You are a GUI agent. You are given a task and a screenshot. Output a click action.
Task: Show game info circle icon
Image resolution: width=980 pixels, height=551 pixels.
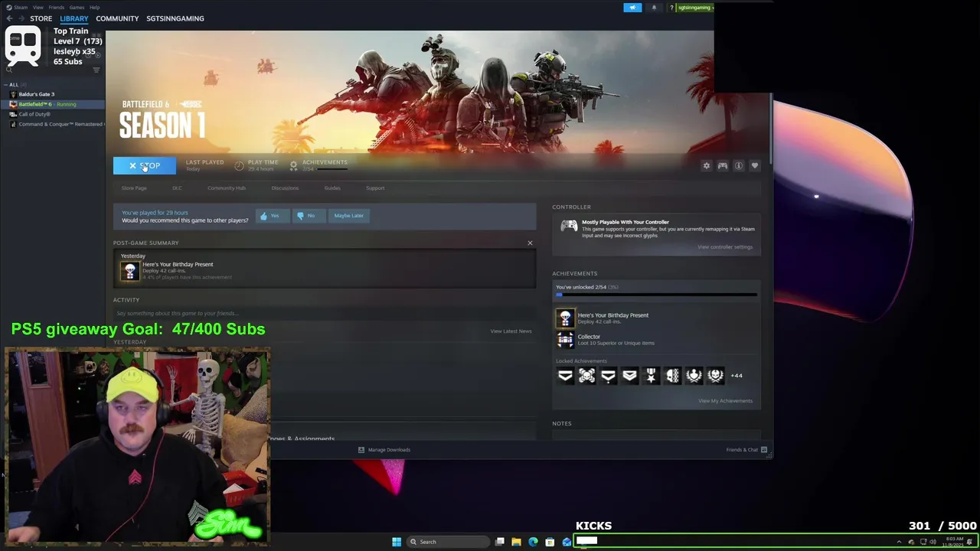(738, 165)
